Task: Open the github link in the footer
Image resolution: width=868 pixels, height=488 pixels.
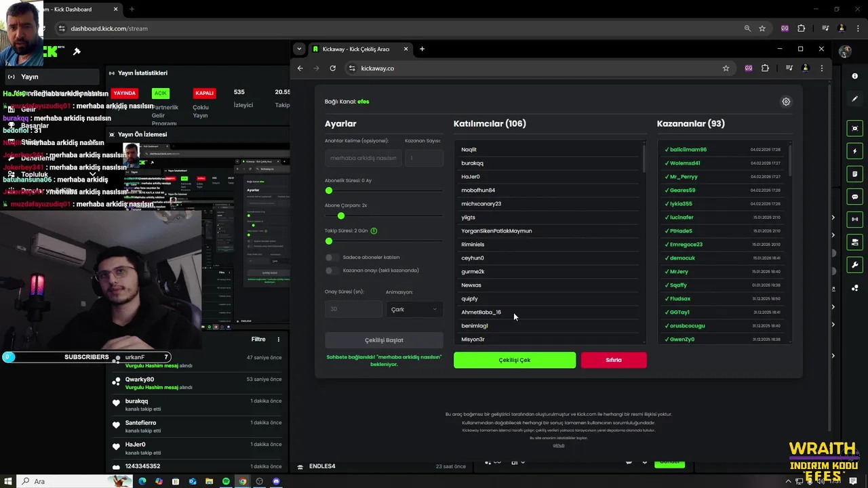Action: [x=559, y=445]
